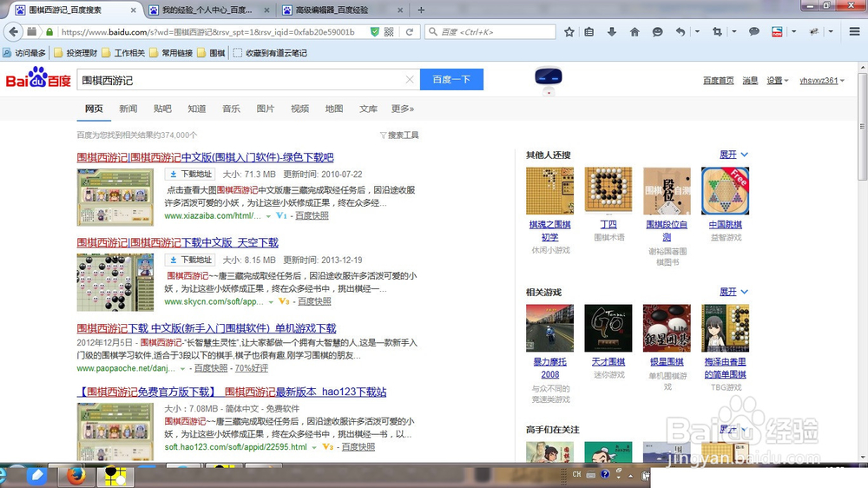This screenshot has height=488, width=868.
Task: Open the 围棋西游记下载中文版_天空下载 result
Action: [x=178, y=242]
